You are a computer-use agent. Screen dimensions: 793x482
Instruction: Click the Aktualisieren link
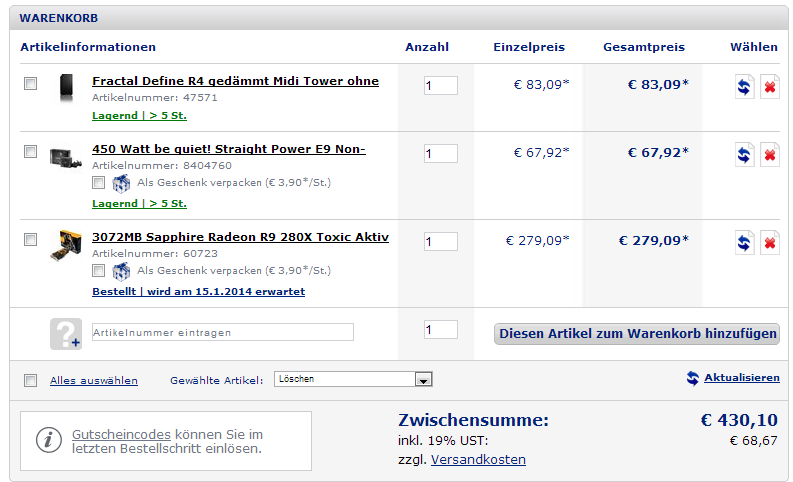point(741,377)
